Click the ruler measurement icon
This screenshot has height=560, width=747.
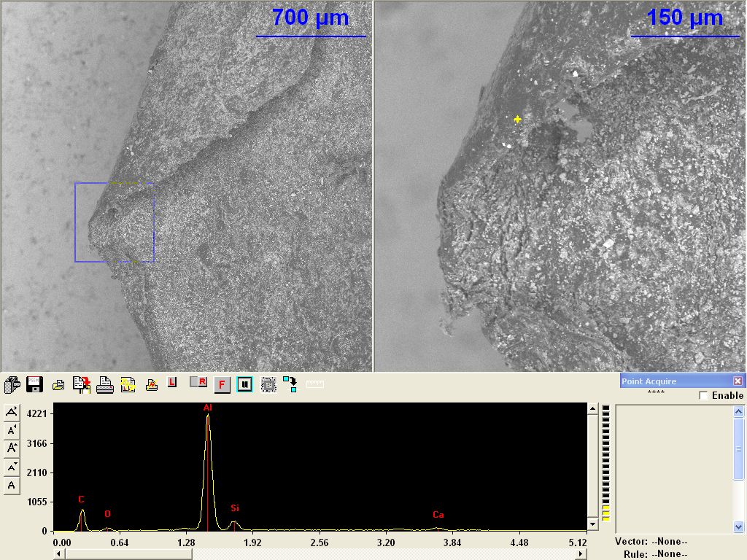315,384
